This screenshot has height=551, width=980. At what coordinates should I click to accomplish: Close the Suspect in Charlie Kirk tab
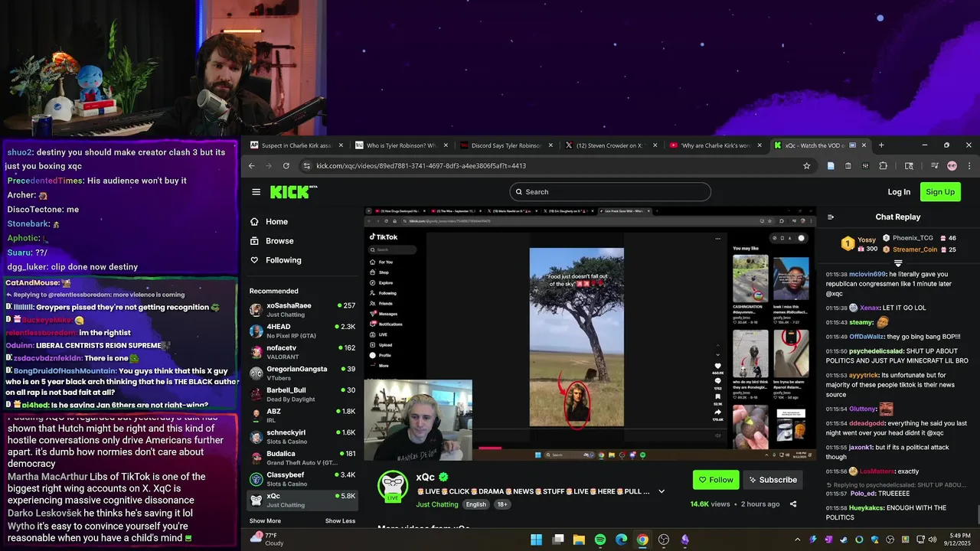(340, 145)
